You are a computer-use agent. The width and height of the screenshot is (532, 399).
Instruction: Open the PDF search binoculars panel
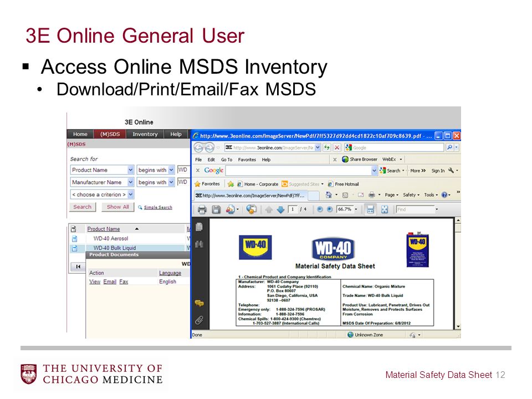click(199, 244)
